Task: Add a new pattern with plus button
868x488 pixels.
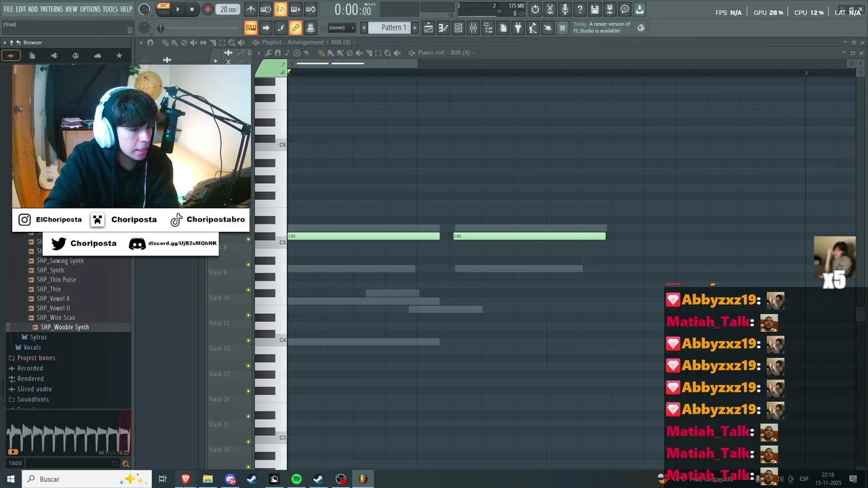Action: pos(414,28)
